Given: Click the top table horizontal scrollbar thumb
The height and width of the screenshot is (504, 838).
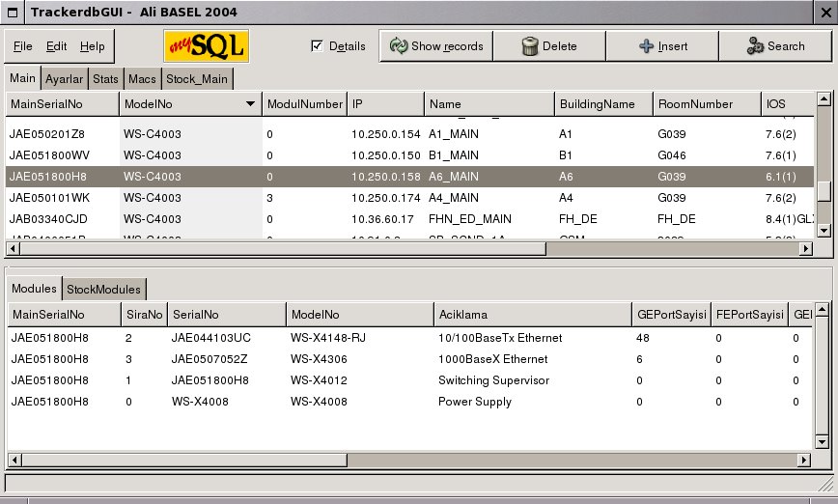Looking at the screenshot, I should [x=283, y=248].
